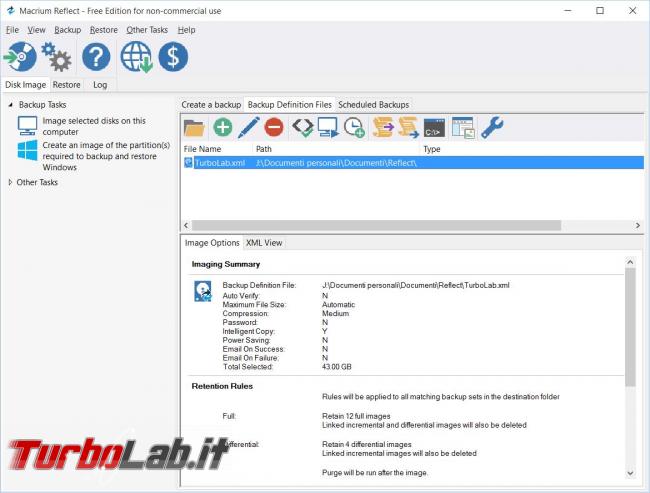This screenshot has width=650, height=493.
Task: Switch to the Disk Image tab
Action: 26,85
